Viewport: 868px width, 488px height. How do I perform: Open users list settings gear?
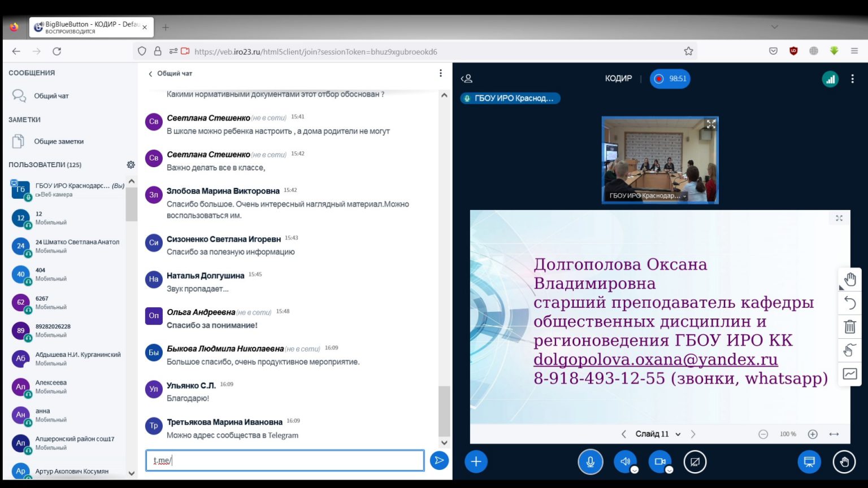[131, 165]
